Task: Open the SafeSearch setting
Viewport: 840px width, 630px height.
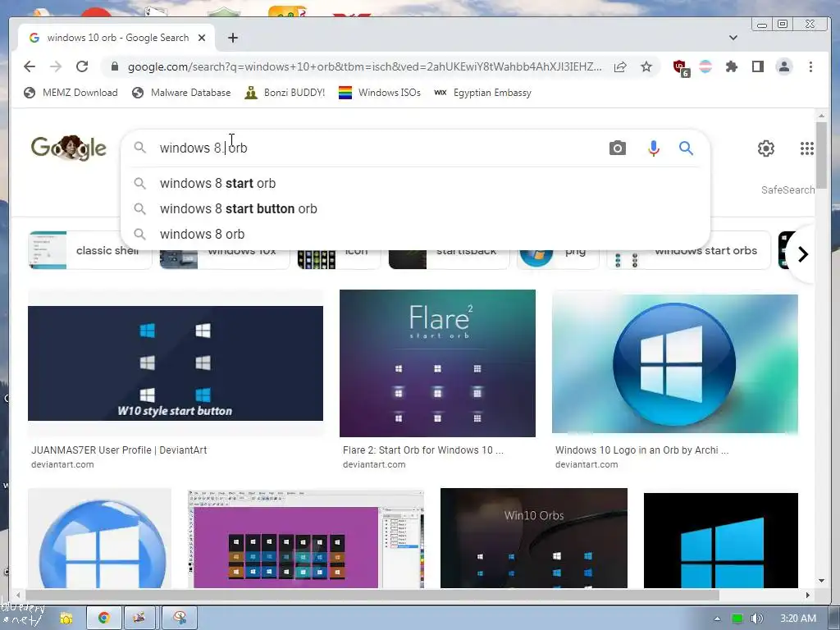Action: pyautogui.click(x=788, y=189)
